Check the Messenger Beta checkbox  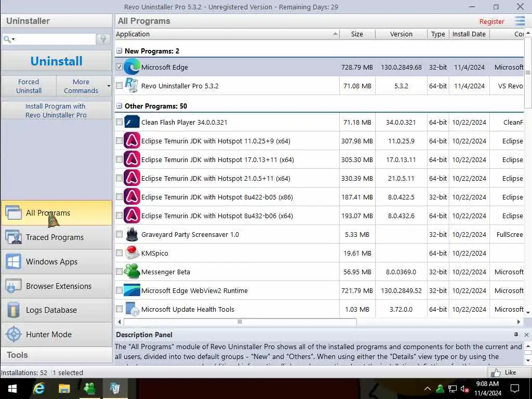click(x=119, y=271)
